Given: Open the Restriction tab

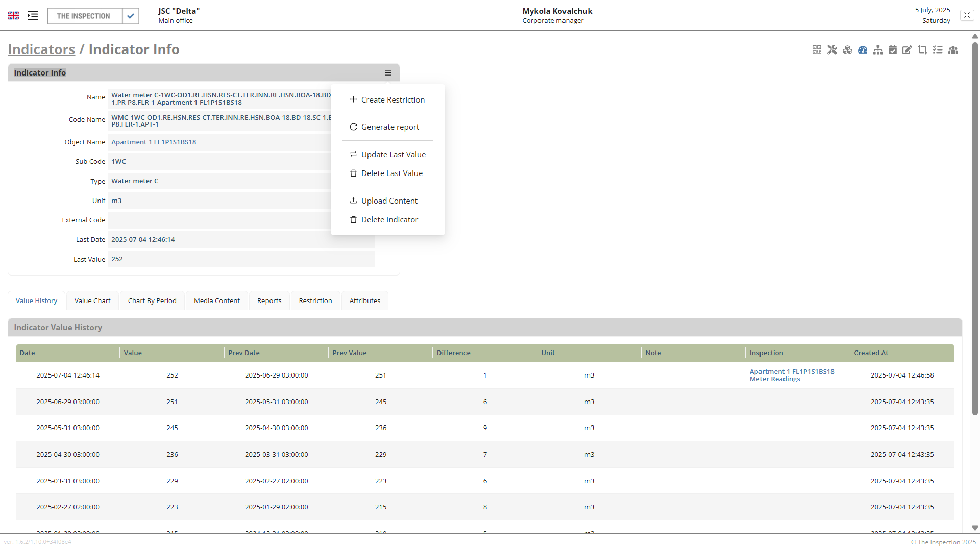Looking at the screenshot, I should coord(315,301).
